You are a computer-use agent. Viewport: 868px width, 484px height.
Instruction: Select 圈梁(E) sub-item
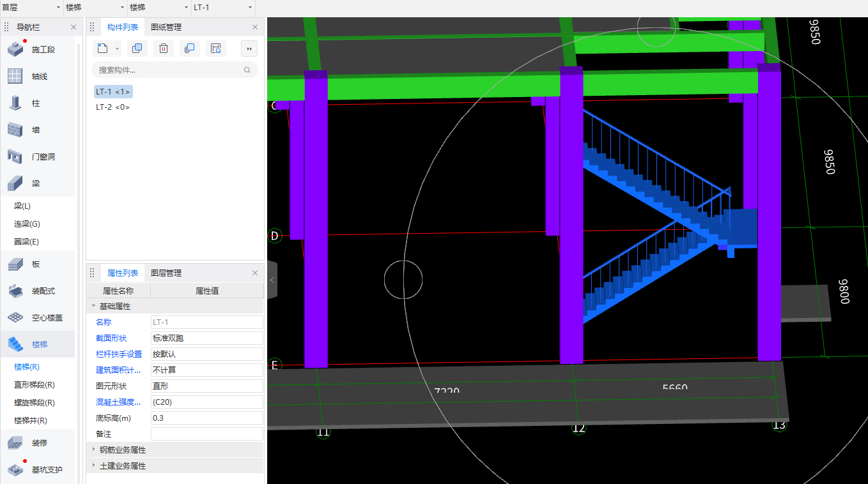pos(26,242)
